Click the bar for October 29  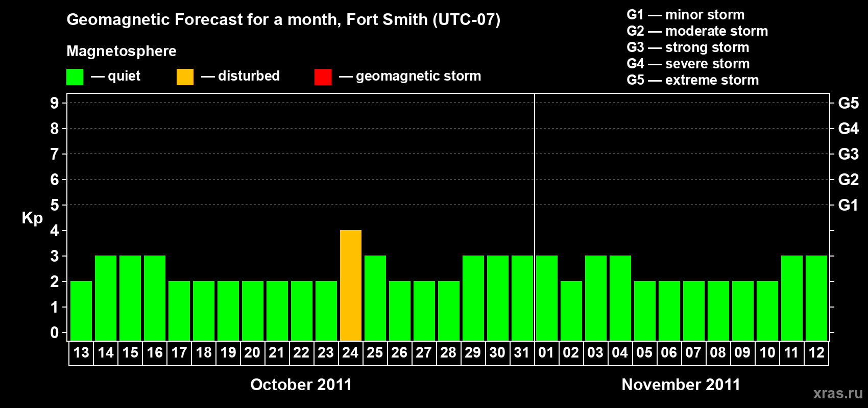[473, 298]
